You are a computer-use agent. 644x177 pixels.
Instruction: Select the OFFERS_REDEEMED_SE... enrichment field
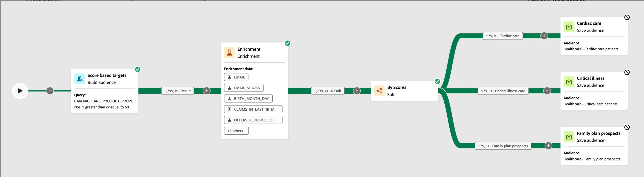click(253, 120)
